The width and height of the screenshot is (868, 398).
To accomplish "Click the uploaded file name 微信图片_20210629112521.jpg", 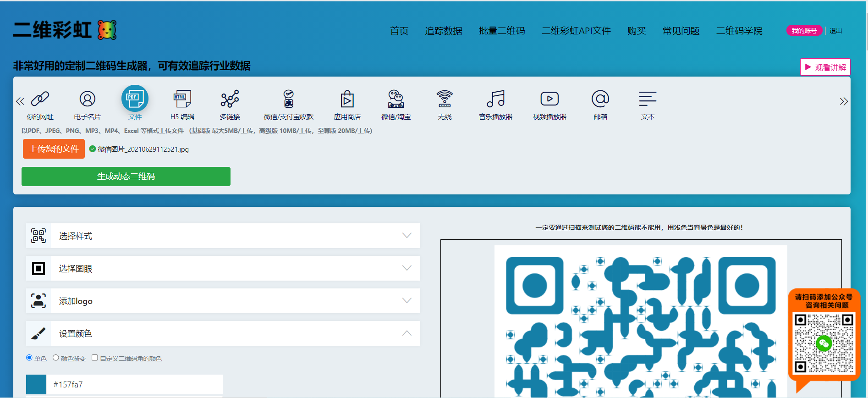I will coord(143,149).
